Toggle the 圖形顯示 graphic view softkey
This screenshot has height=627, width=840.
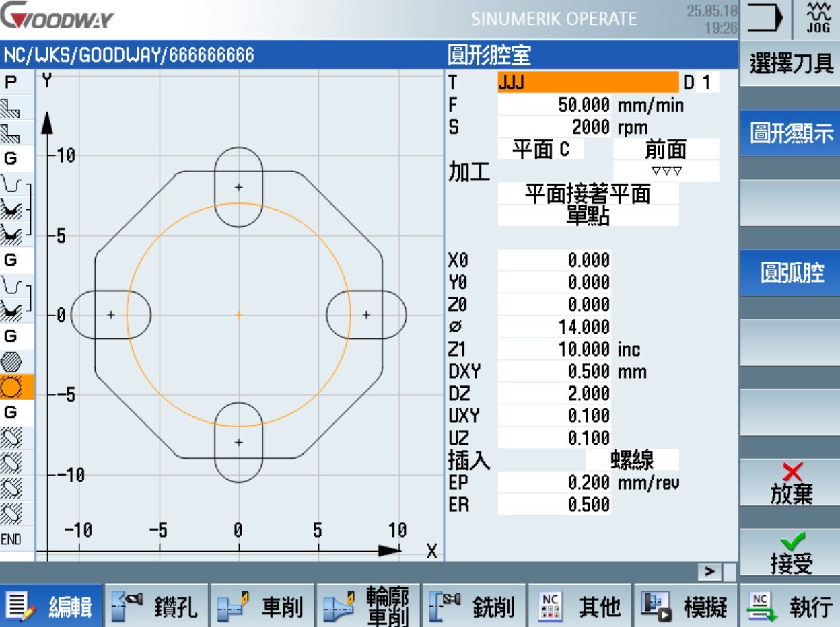pos(790,134)
